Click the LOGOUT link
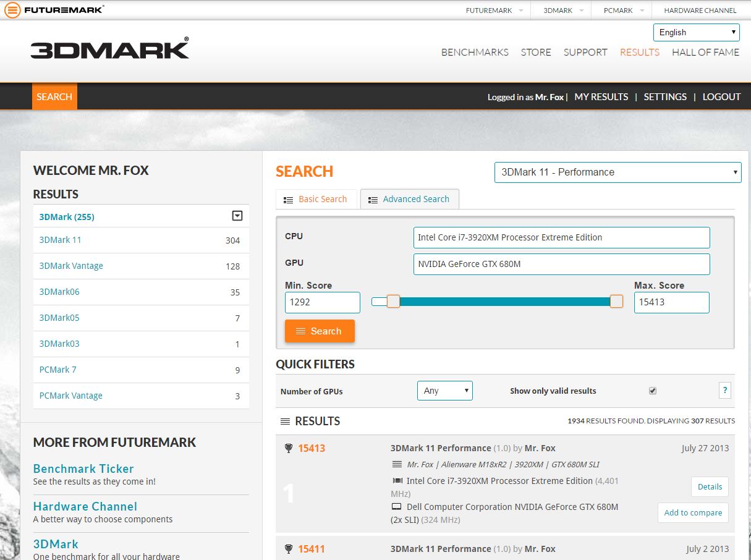 pyautogui.click(x=721, y=97)
